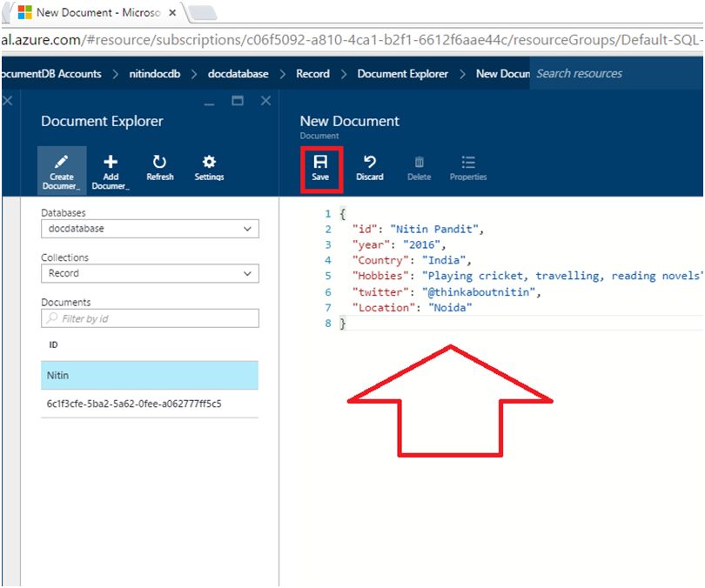Click the ID column header
Screen dimensions: 705x588
pyautogui.click(x=53, y=345)
